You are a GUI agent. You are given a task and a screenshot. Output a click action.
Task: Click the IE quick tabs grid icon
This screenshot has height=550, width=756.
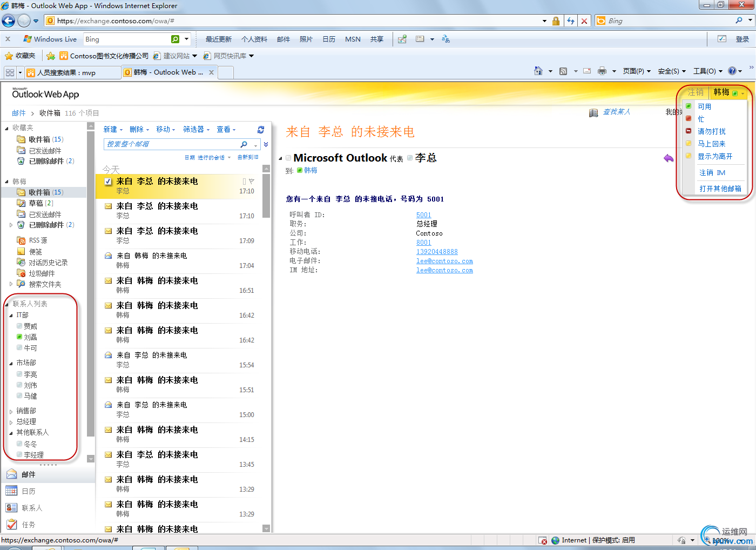10,72
